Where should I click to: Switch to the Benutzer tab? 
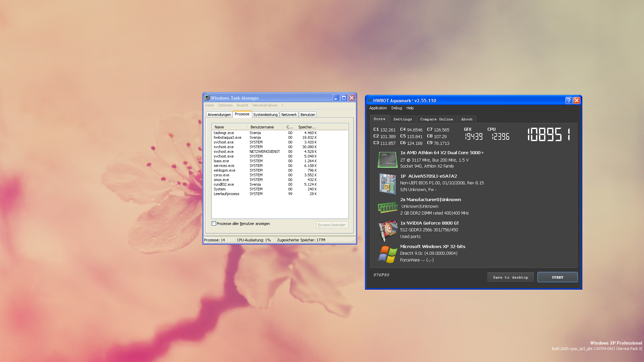point(308,115)
